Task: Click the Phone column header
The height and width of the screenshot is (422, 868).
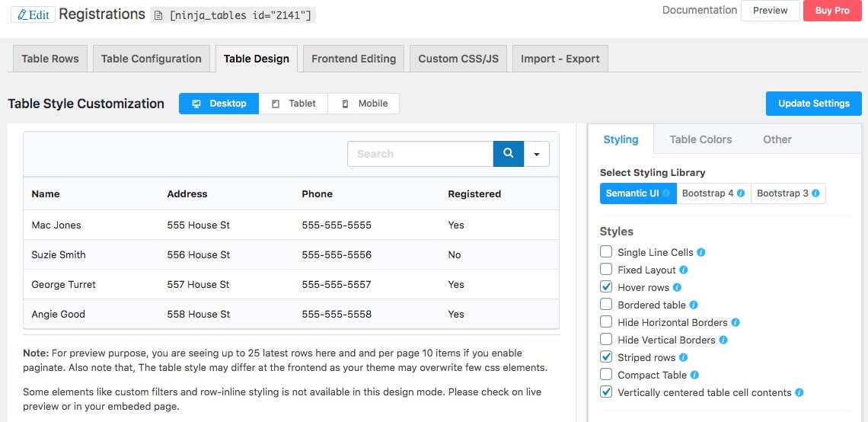Action: coord(318,193)
